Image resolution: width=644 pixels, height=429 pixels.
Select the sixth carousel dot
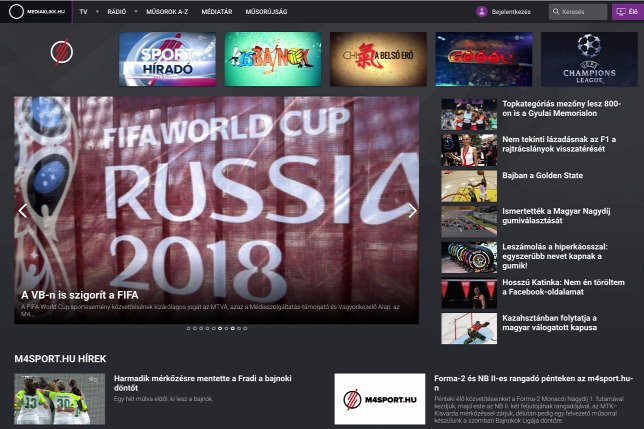[x=220, y=328]
